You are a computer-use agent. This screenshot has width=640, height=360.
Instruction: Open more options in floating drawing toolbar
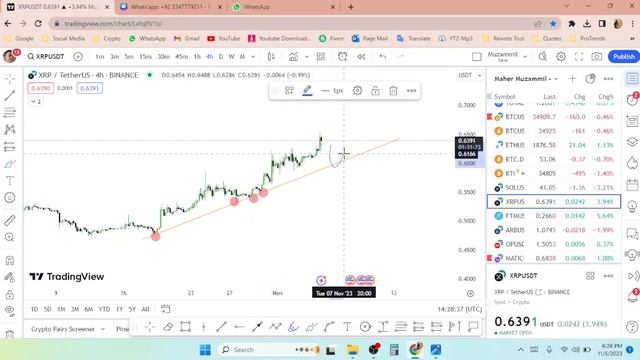411,91
